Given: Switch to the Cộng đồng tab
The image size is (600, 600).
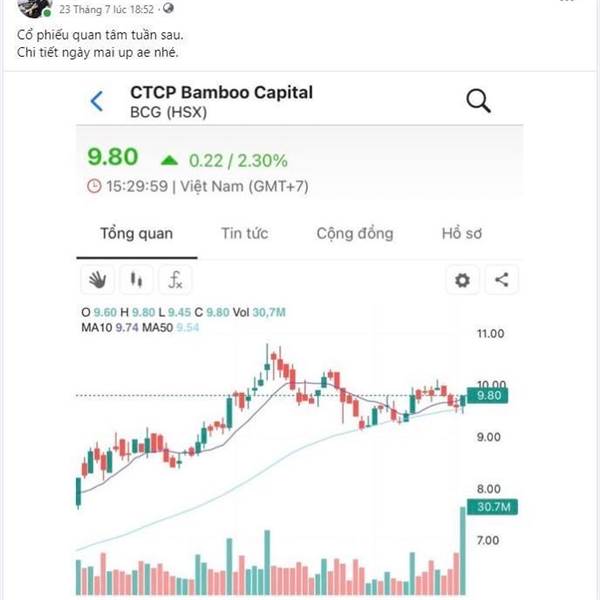Looking at the screenshot, I should 355,233.
